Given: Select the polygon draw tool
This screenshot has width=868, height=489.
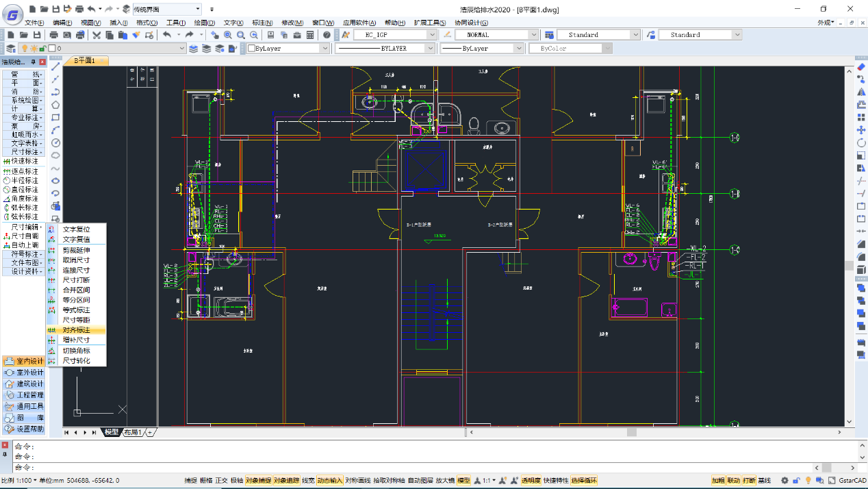Looking at the screenshot, I should pyautogui.click(x=56, y=105).
